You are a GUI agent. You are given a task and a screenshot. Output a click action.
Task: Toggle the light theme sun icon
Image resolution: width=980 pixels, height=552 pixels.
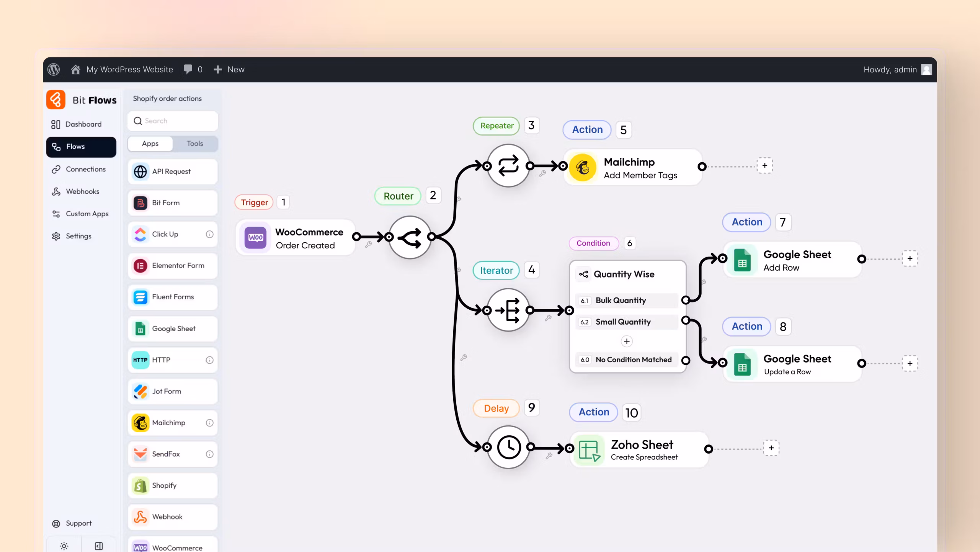click(x=64, y=546)
